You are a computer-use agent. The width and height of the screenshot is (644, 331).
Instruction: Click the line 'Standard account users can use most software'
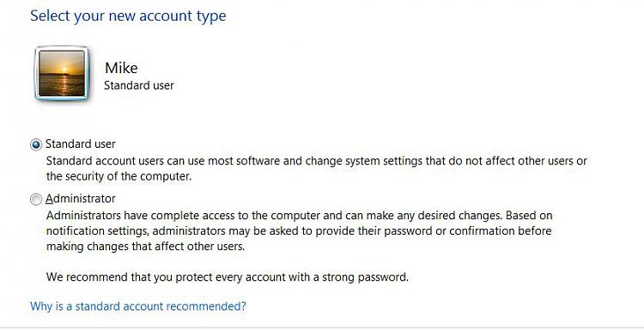pyautogui.click(x=316, y=161)
